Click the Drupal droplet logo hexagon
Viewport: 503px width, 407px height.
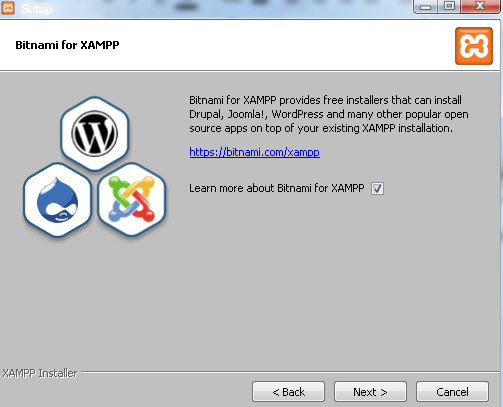57,200
